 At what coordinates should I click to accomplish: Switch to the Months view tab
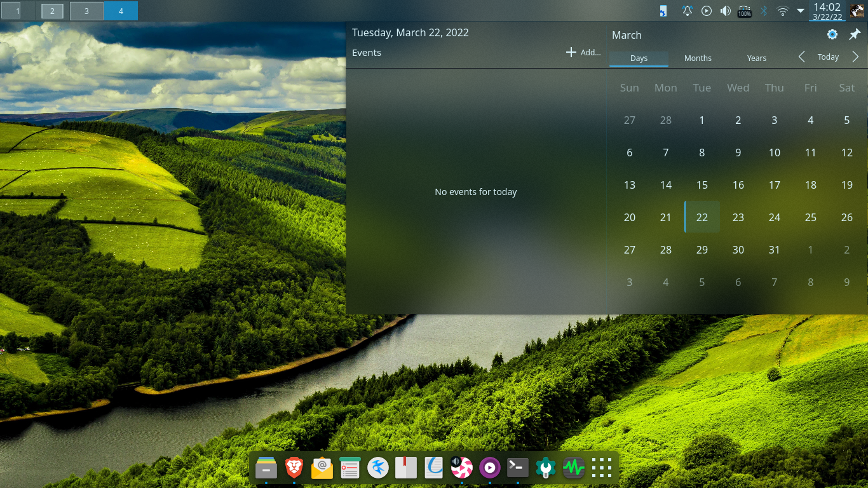tap(697, 58)
